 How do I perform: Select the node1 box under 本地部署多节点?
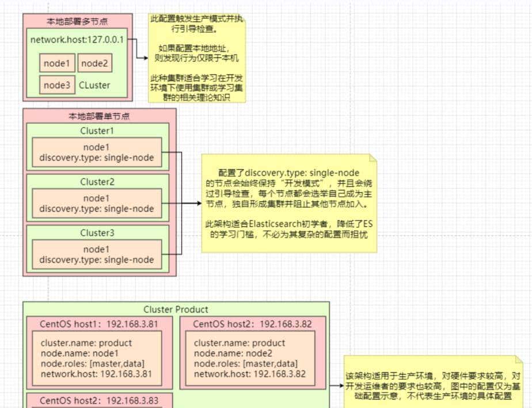(56, 63)
